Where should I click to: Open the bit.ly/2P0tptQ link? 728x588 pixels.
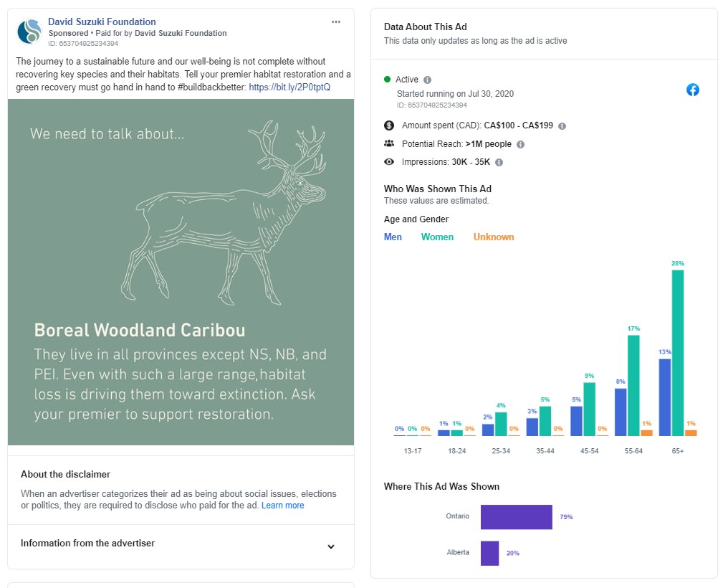[289, 87]
